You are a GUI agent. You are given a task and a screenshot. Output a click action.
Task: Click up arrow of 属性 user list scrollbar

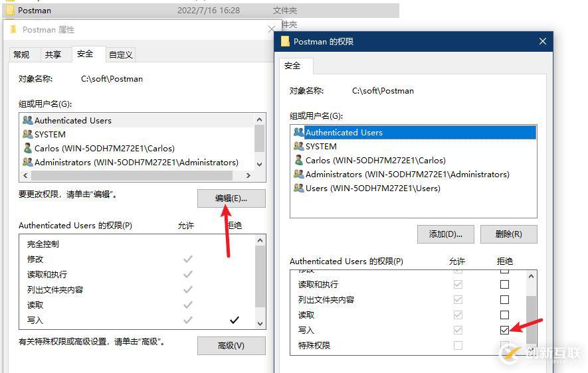pos(260,119)
